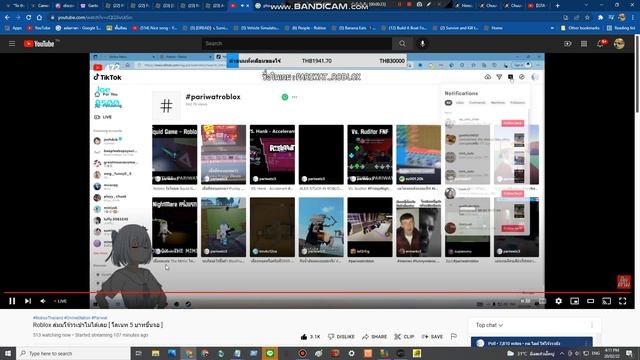Mute the video volume

point(43,301)
